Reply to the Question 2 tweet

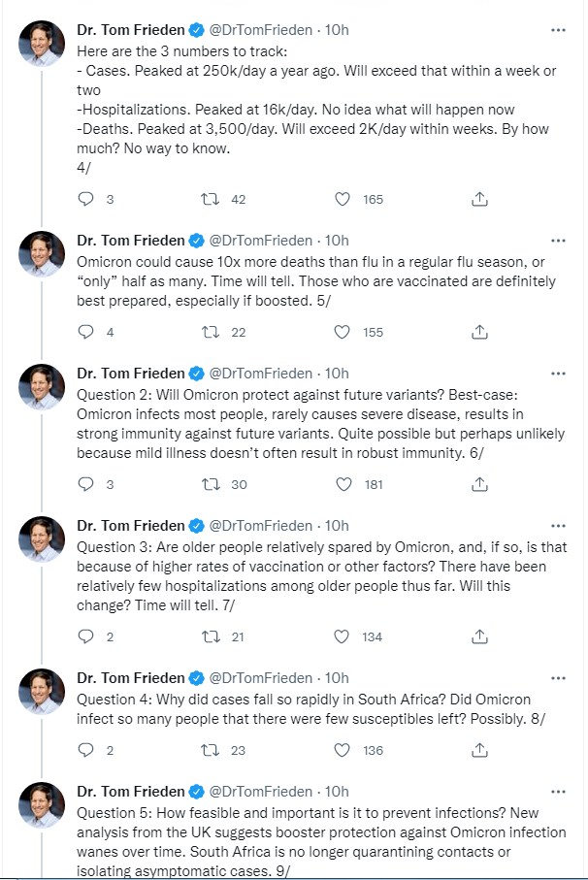[85, 484]
